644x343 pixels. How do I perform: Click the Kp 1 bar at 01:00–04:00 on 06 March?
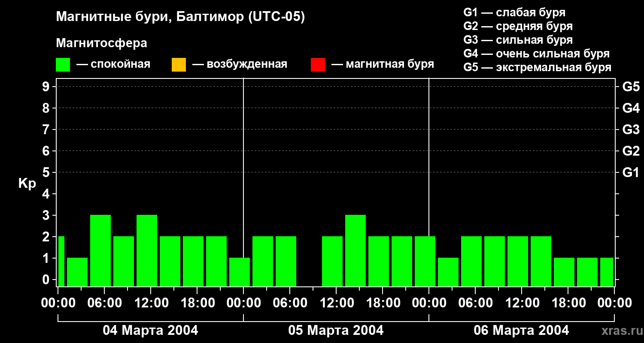pos(448,272)
